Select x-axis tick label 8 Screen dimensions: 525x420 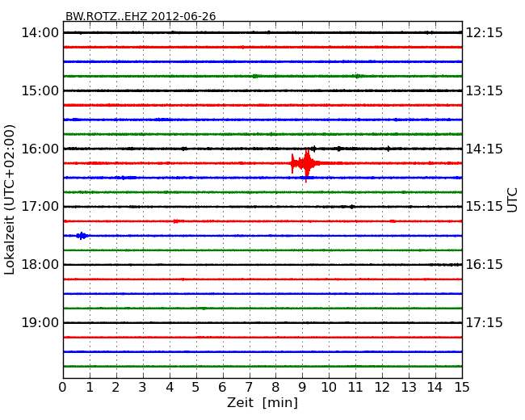tap(275, 388)
